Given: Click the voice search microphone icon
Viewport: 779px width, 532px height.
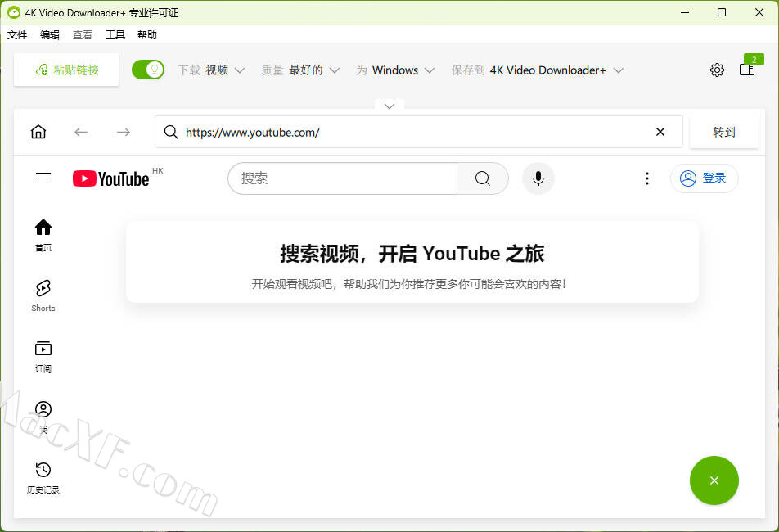Looking at the screenshot, I should click(538, 178).
